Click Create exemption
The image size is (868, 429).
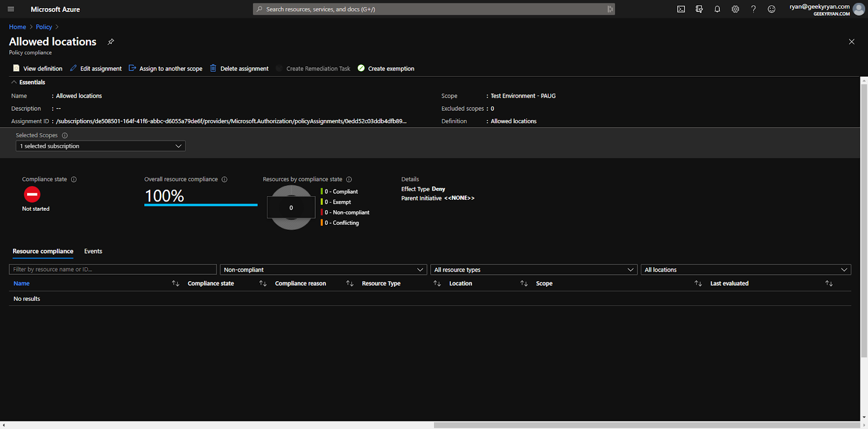tap(386, 68)
